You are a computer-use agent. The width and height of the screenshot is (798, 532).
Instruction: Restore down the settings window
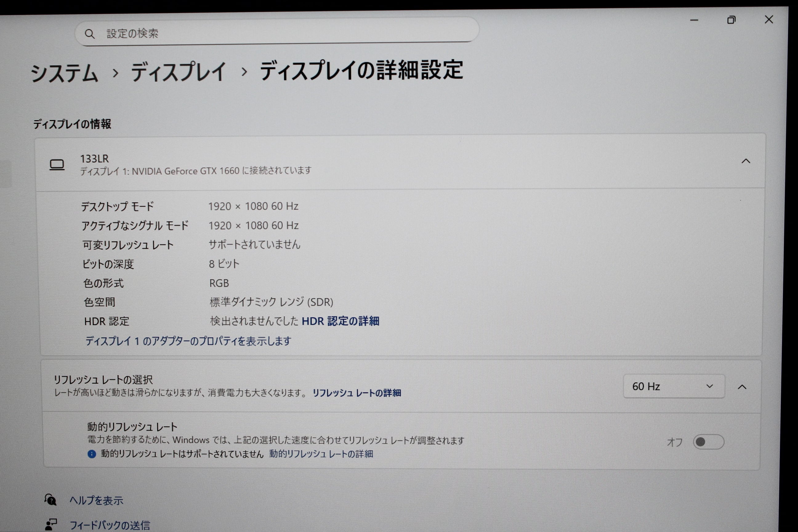tap(731, 20)
